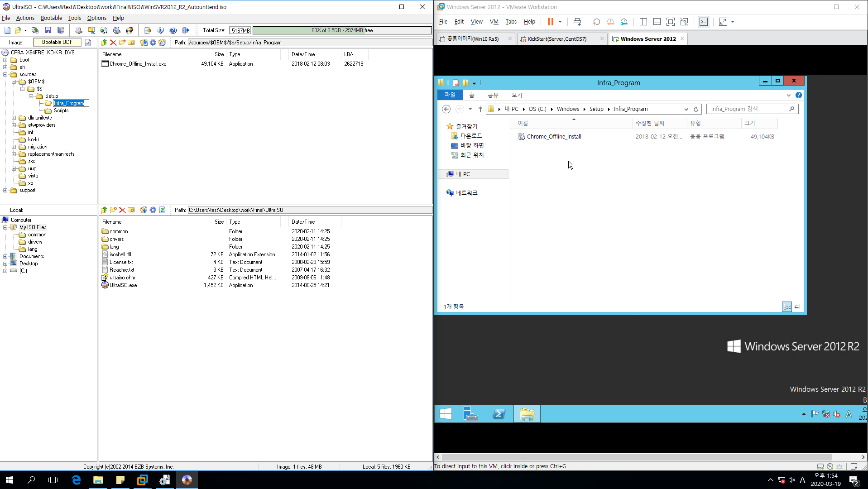Switch to KickStart(Server,CentOS7) VM tab
This screenshot has width=868, height=489.
point(562,39)
